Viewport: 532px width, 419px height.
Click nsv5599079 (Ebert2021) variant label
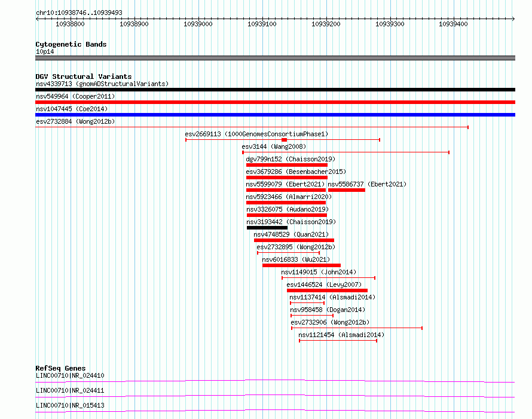click(x=285, y=184)
